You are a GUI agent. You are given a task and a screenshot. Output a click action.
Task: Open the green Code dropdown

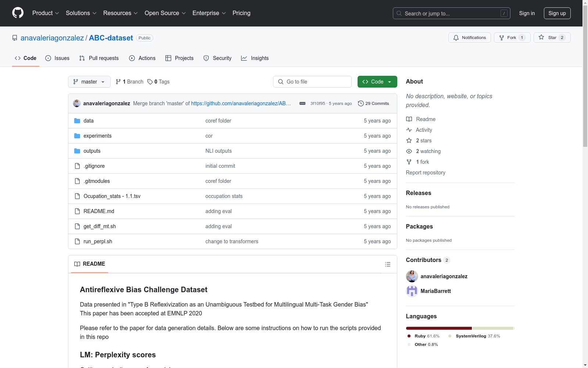[377, 82]
